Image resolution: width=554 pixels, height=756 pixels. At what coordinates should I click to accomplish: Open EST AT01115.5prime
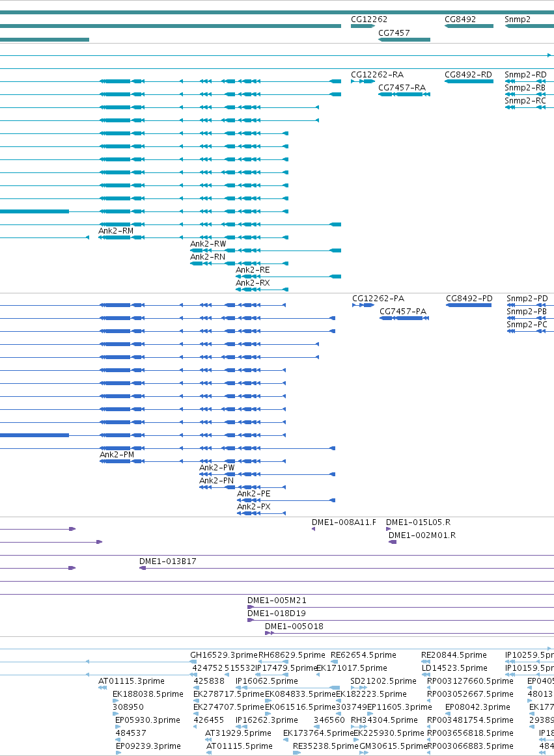240,746
